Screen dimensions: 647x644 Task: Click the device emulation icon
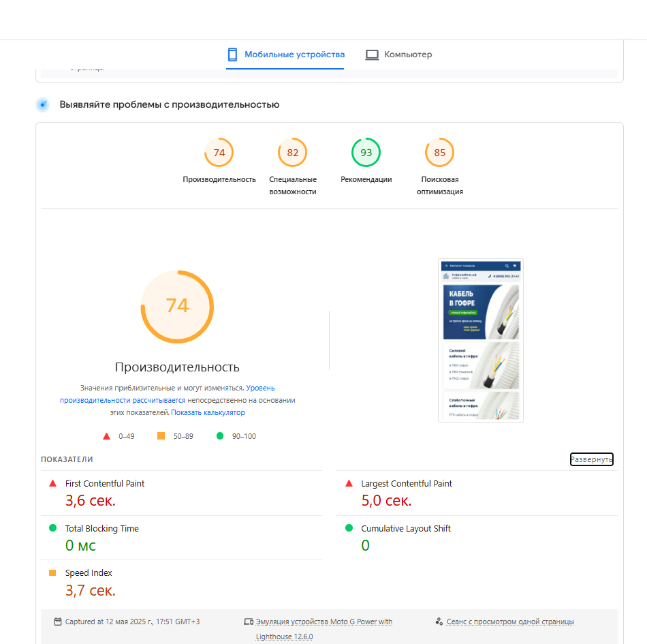(249, 622)
